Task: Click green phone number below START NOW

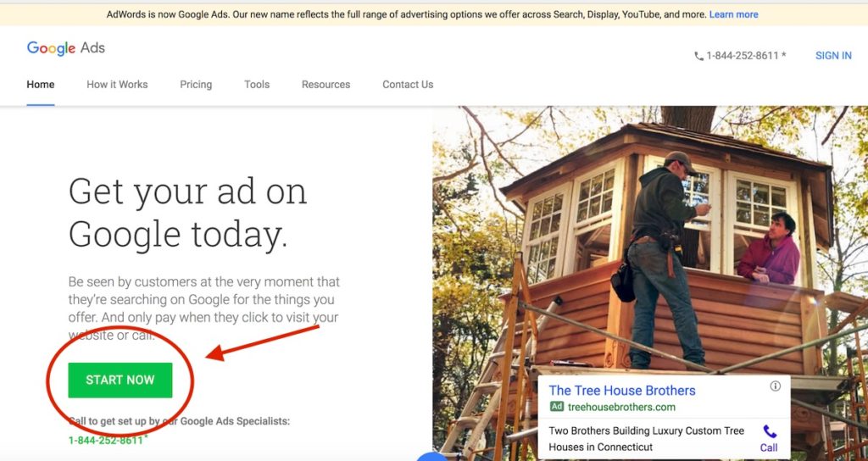Action: (x=108, y=440)
